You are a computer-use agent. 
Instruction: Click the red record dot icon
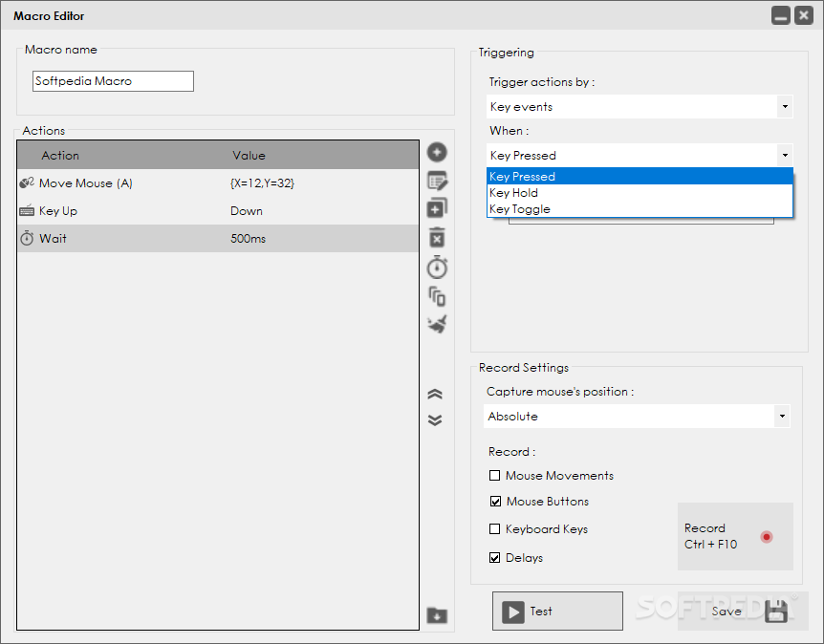[x=767, y=537]
